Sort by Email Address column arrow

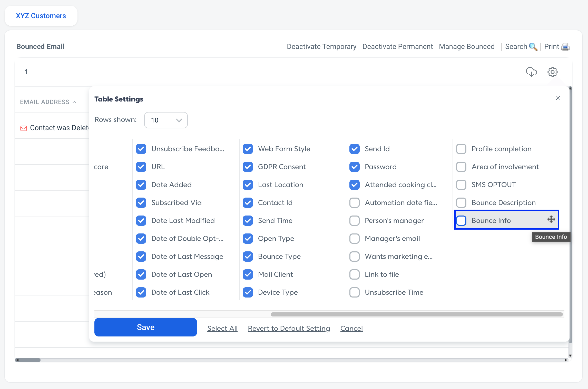[x=74, y=102]
